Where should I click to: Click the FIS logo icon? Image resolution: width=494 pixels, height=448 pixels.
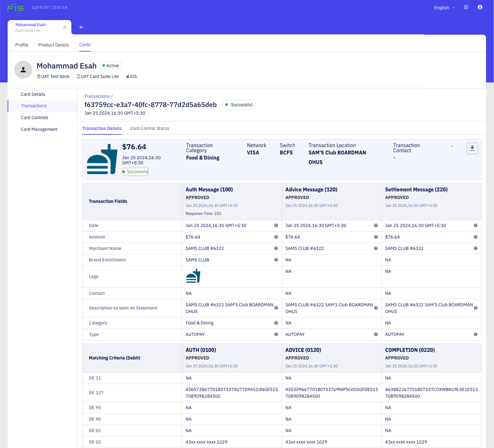point(15,7)
